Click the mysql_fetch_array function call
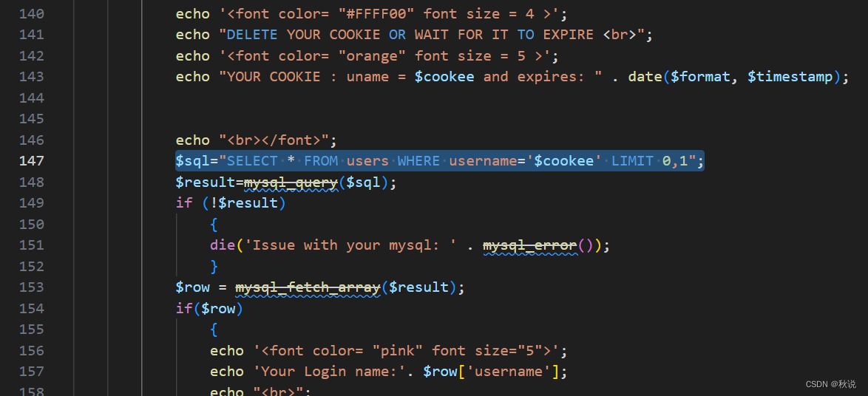The width and height of the screenshot is (868, 396). (x=308, y=287)
